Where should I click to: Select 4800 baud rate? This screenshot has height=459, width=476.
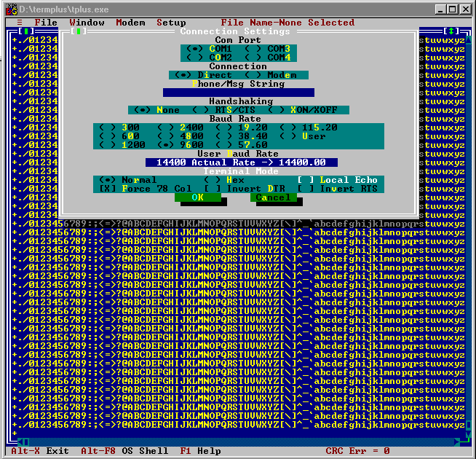(x=181, y=136)
